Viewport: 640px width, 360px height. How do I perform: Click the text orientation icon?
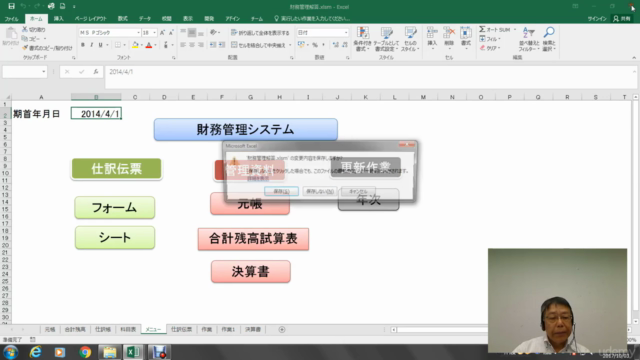213,33
